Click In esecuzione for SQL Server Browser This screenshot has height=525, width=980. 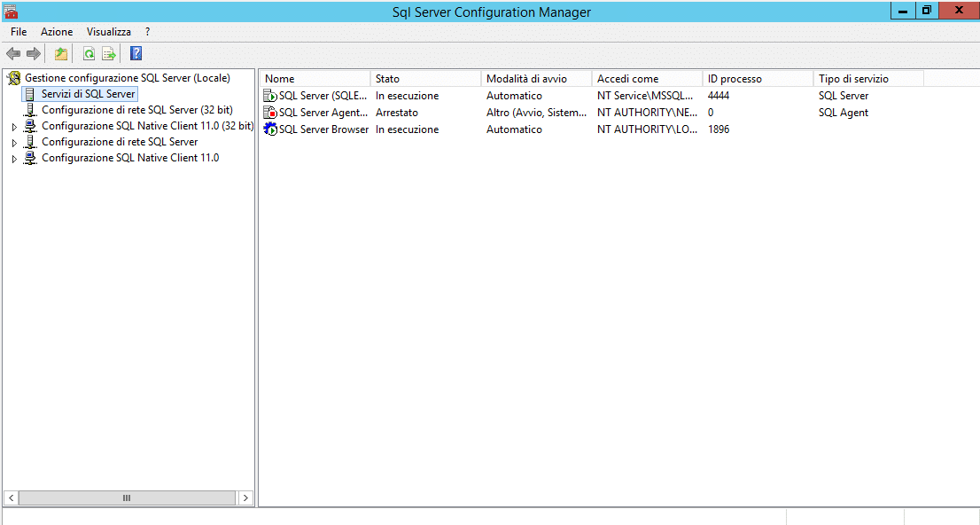407,129
